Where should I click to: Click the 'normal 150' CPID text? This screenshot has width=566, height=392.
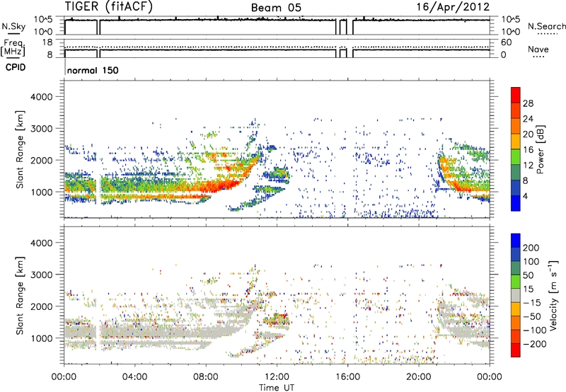(93, 70)
